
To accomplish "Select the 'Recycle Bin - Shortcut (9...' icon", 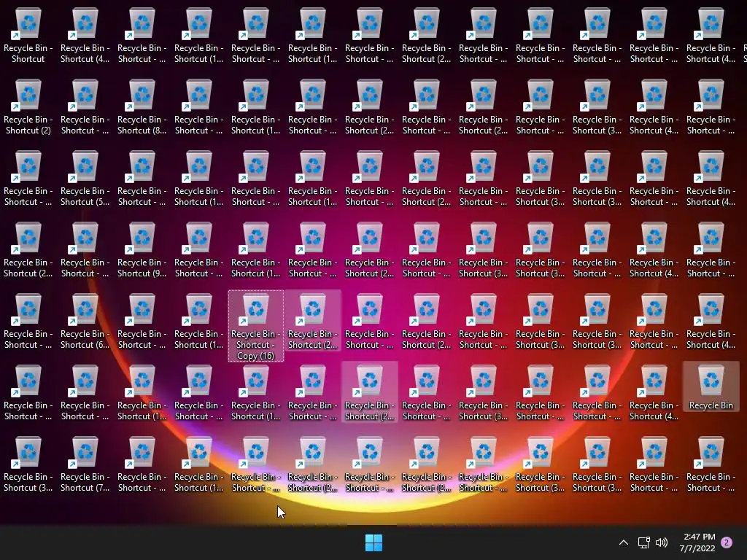I will pyautogui.click(x=142, y=251).
